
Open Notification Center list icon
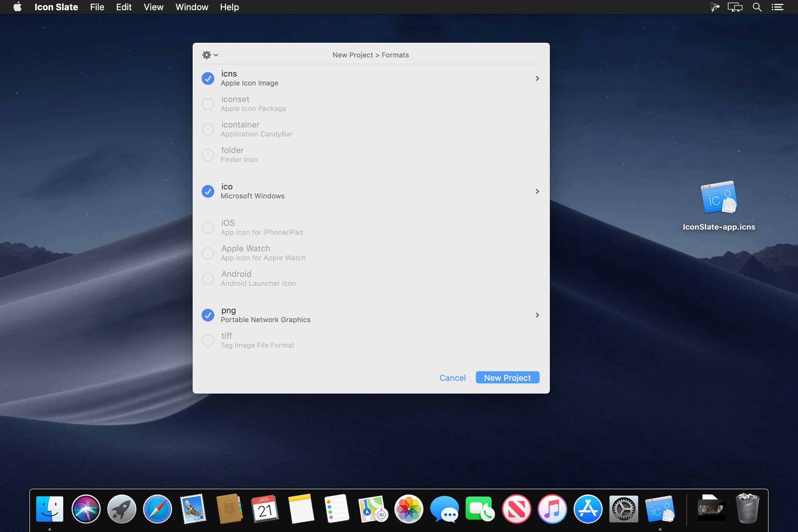777,7
